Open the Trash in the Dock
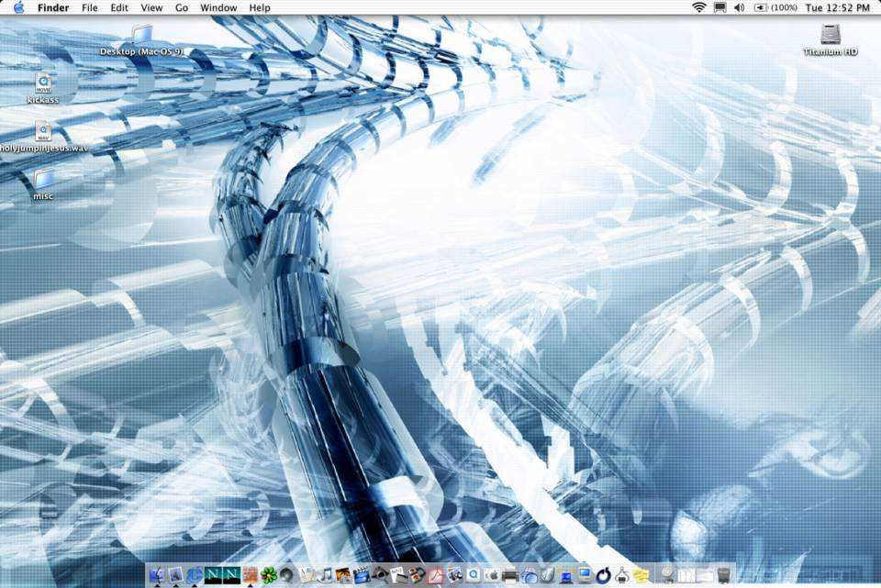Screen dimensions: 881x588 click(724, 575)
